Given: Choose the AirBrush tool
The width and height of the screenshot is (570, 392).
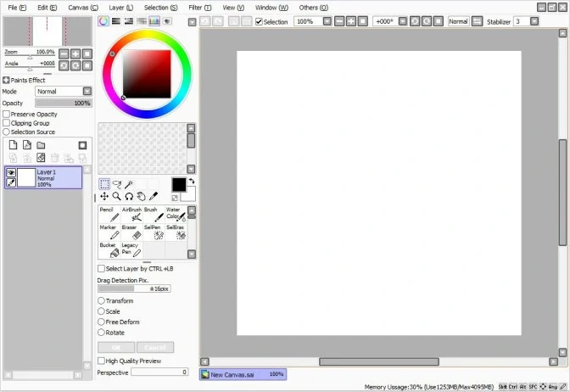Looking at the screenshot, I should click(x=131, y=215).
